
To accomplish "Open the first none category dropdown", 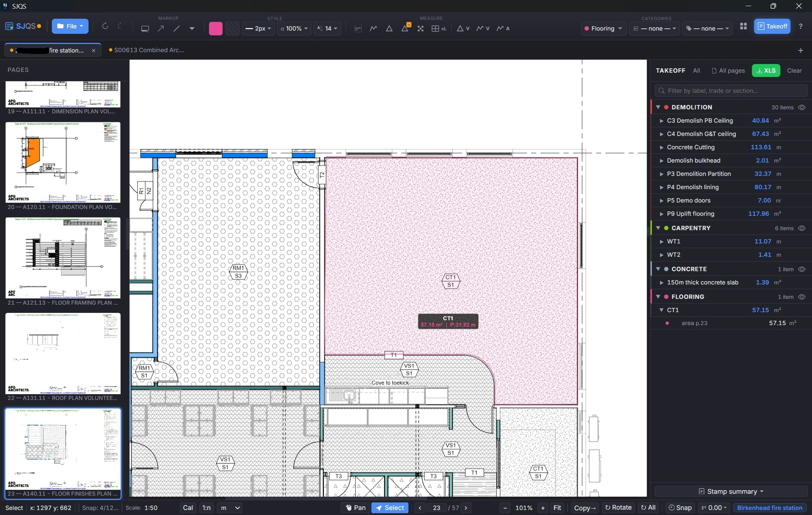I will point(654,28).
